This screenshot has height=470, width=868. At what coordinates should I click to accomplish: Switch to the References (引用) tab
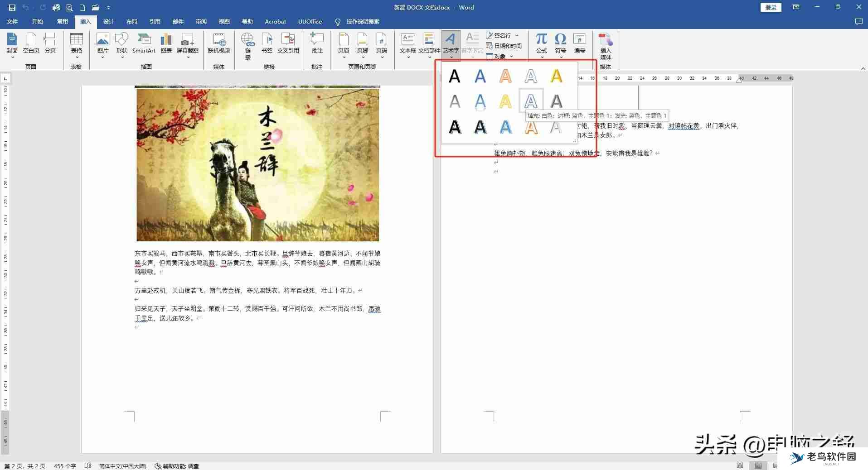(155, 21)
